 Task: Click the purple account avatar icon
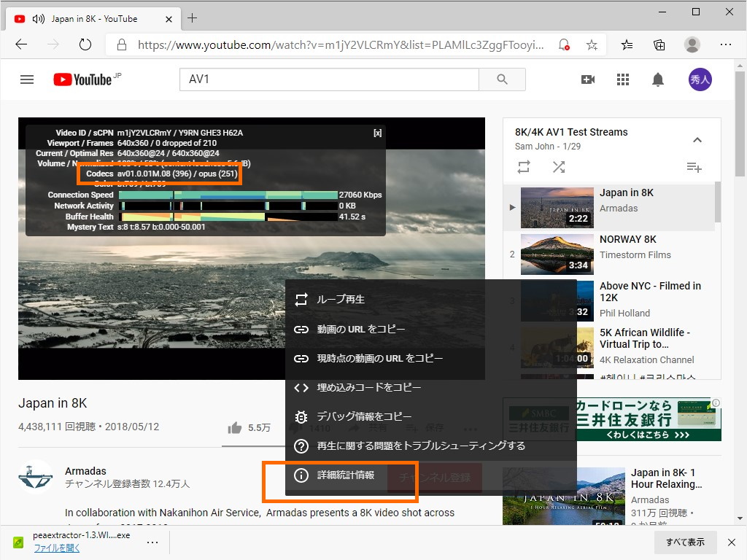point(700,79)
